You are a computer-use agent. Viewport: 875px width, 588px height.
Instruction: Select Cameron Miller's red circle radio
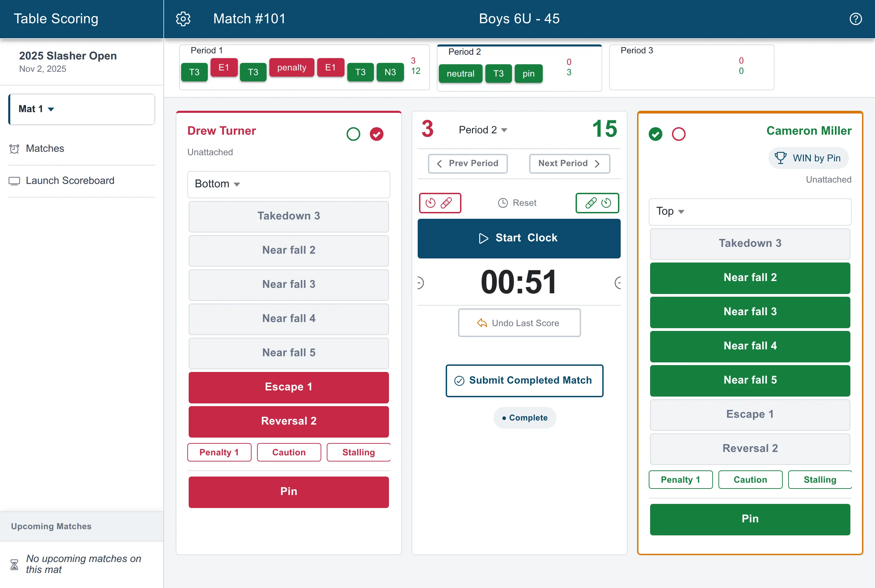point(678,134)
